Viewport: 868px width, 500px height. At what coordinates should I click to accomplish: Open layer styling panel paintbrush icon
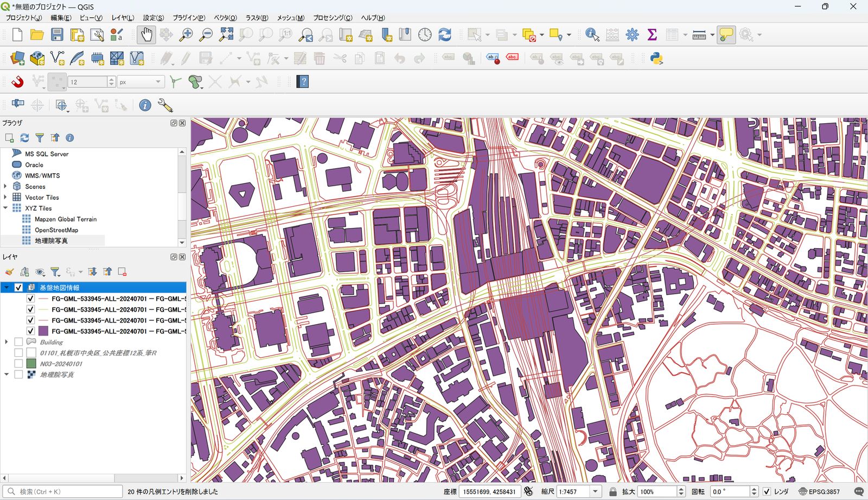point(9,271)
